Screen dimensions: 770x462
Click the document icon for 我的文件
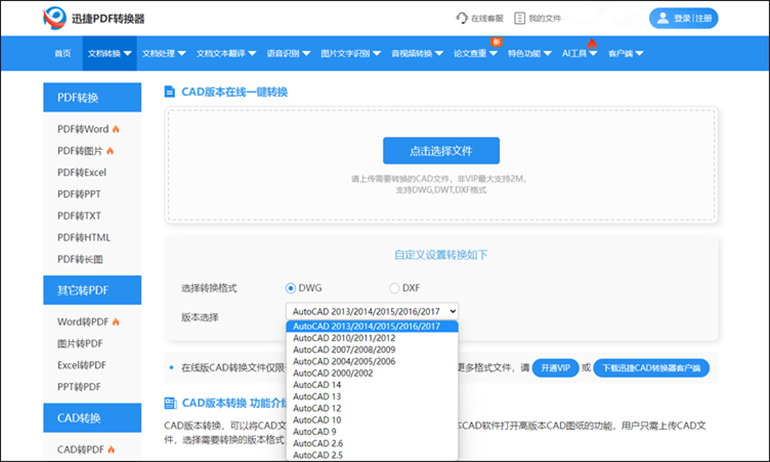pos(519,18)
